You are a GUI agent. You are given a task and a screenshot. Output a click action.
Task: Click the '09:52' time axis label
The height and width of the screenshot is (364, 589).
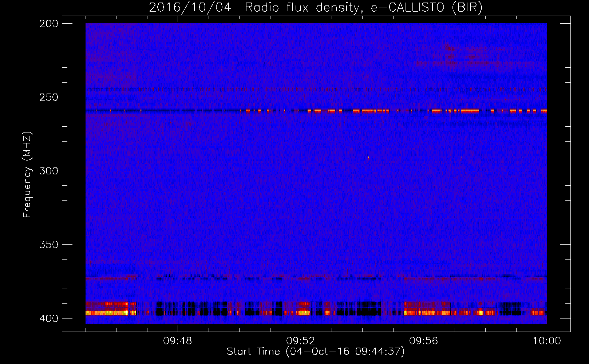pyautogui.click(x=301, y=341)
